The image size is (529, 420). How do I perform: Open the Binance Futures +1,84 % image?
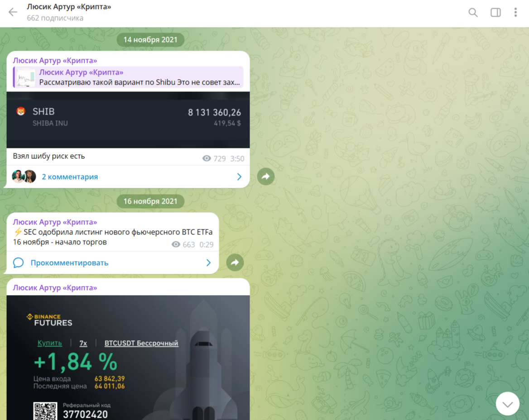(128, 358)
